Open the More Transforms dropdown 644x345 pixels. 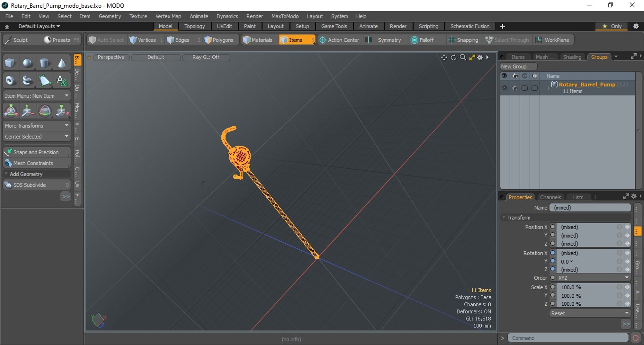(x=37, y=126)
